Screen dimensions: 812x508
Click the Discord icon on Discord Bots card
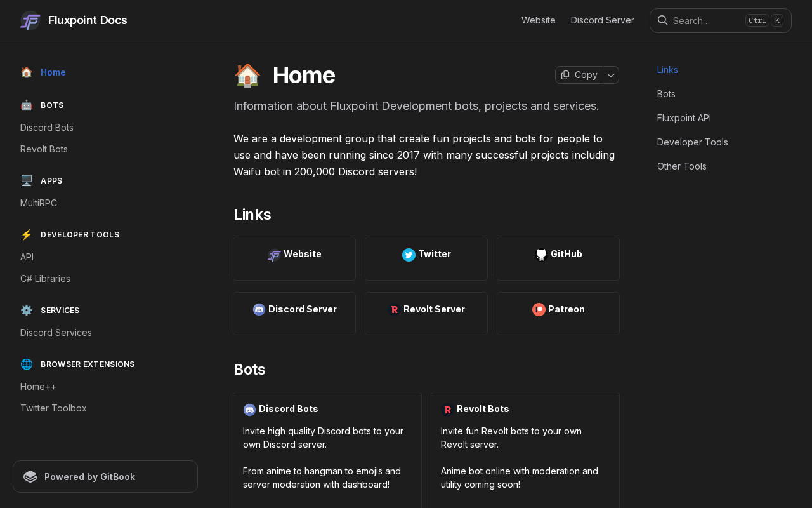click(249, 410)
